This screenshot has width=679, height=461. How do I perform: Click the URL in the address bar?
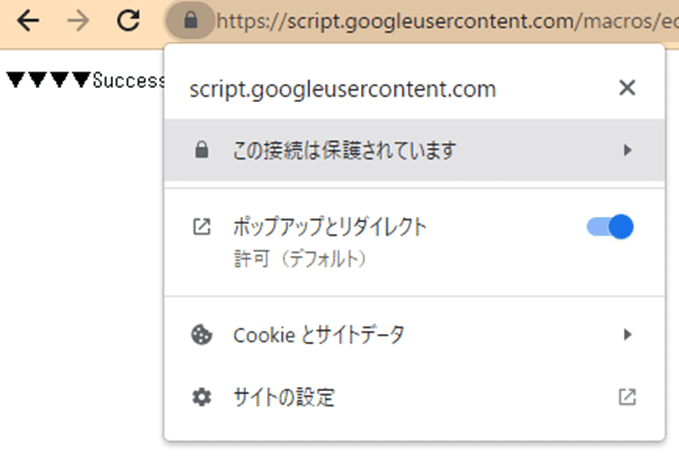coord(447,21)
